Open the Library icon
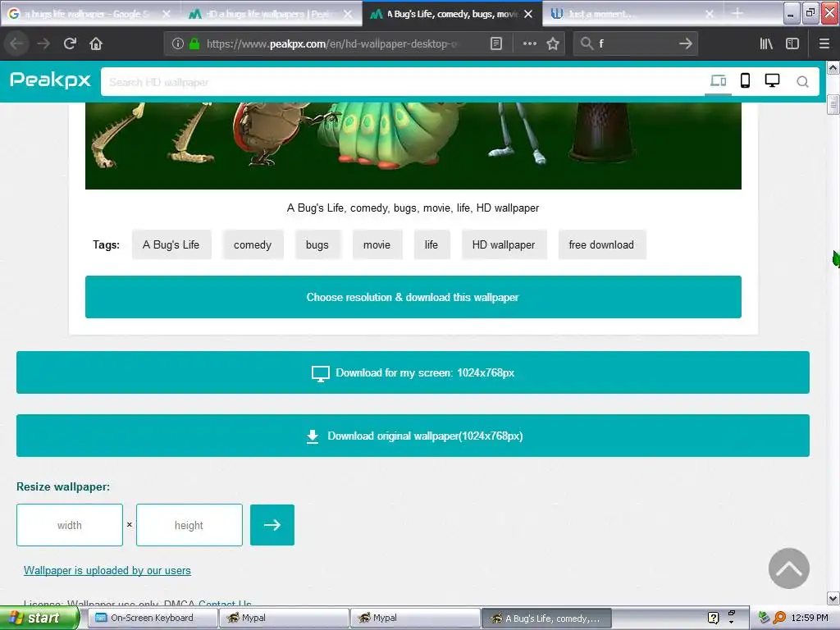The height and width of the screenshot is (630, 840). pyautogui.click(x=766, y=43)
